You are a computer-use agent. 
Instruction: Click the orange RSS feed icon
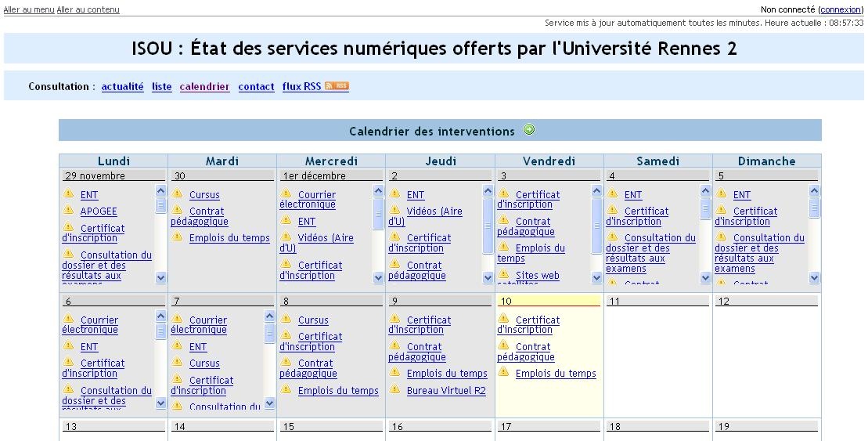point(337,86)
